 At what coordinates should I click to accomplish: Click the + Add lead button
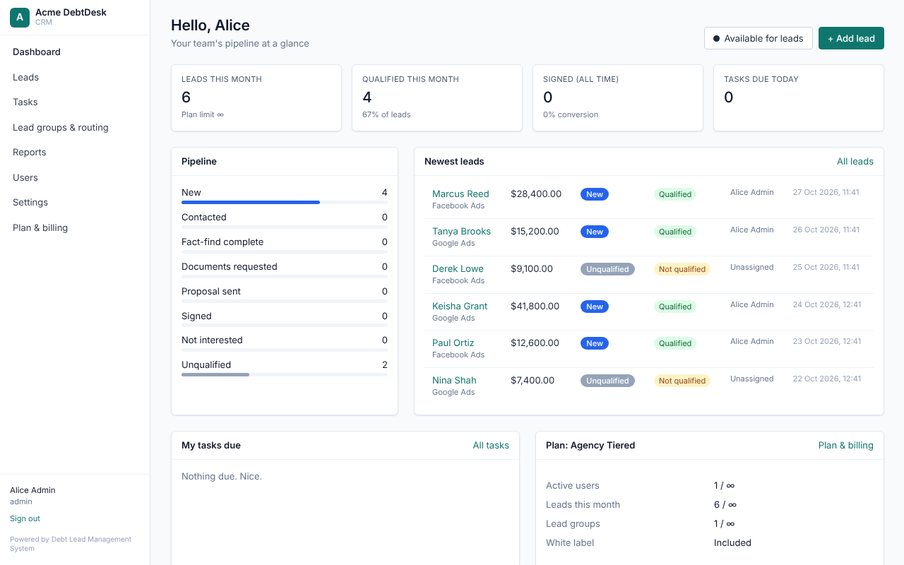coord(851,38)
